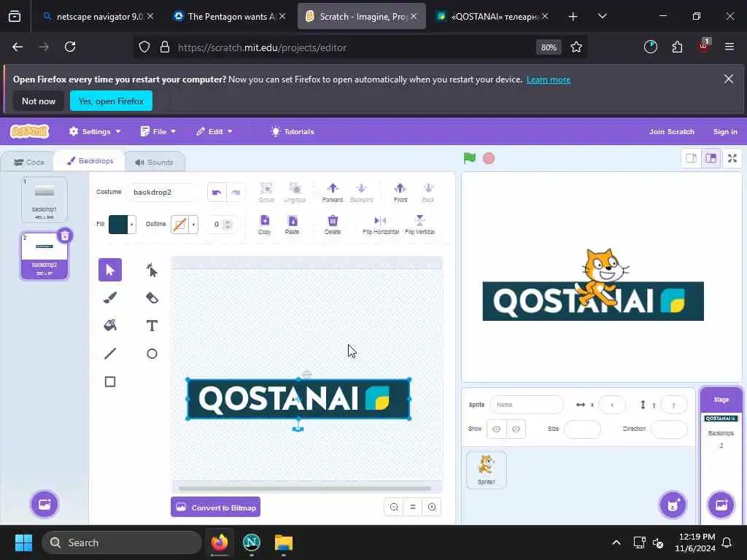
Task: Select the Text tool
Action: (x=152, y=326)
